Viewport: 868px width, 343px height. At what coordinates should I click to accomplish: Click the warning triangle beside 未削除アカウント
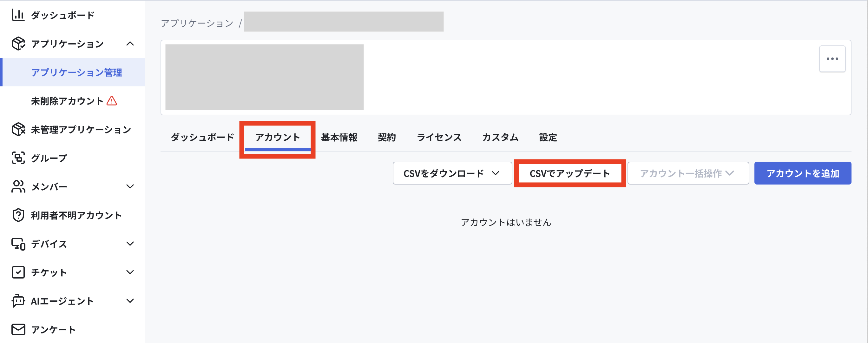[x=112, y=101]
